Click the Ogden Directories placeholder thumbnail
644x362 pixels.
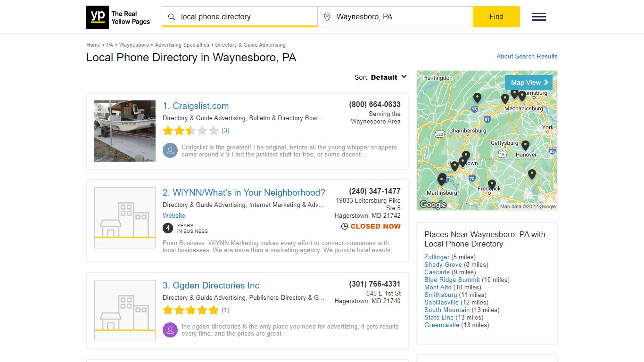pos(125,311)
